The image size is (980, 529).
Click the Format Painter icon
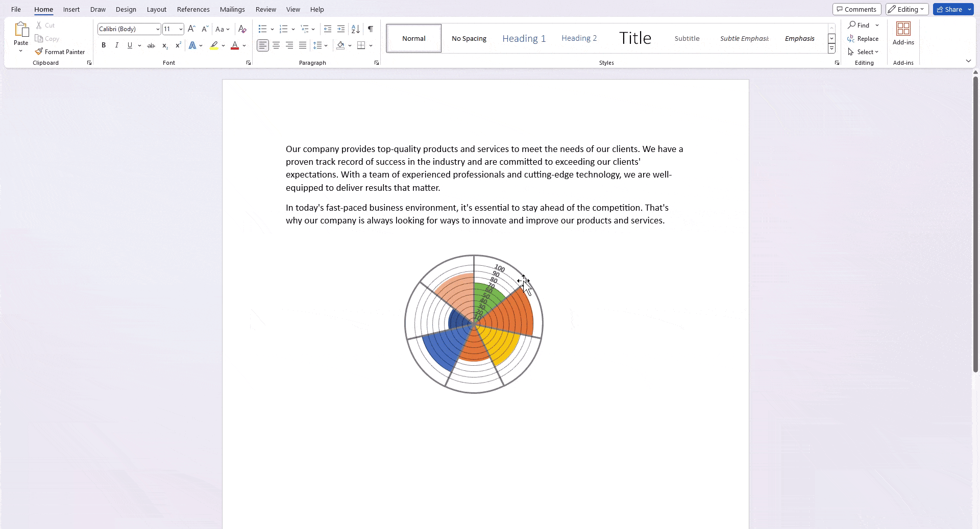coord(39,52)
